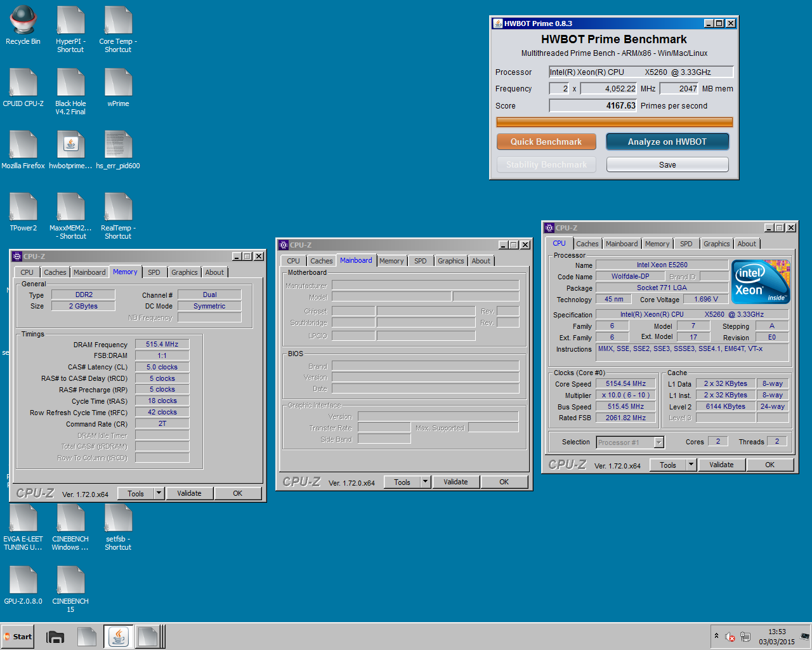Launch Black Hole V4.2 Final icon
This screenshot has height=650, width=812.
(70, 91)
